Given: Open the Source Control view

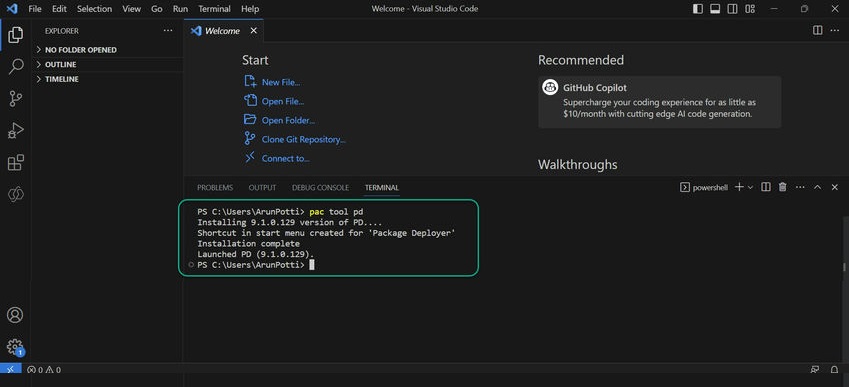Looking at the screenshot, I should 16,99.
